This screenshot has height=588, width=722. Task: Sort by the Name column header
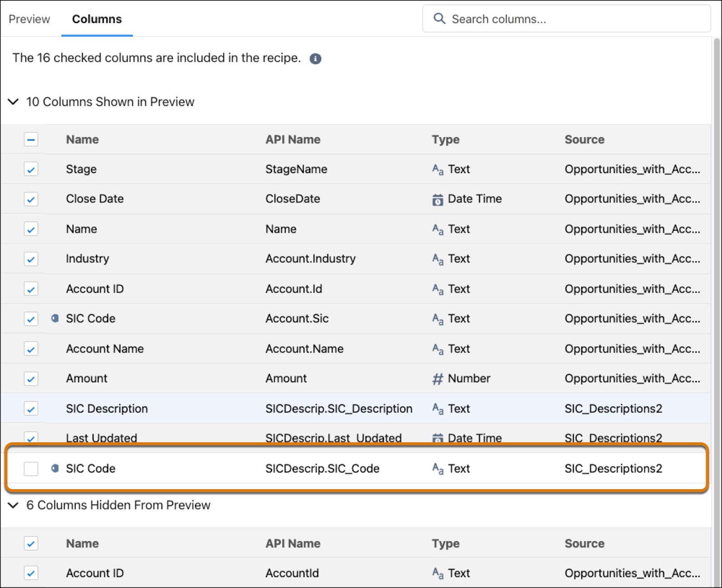point(82,139)
